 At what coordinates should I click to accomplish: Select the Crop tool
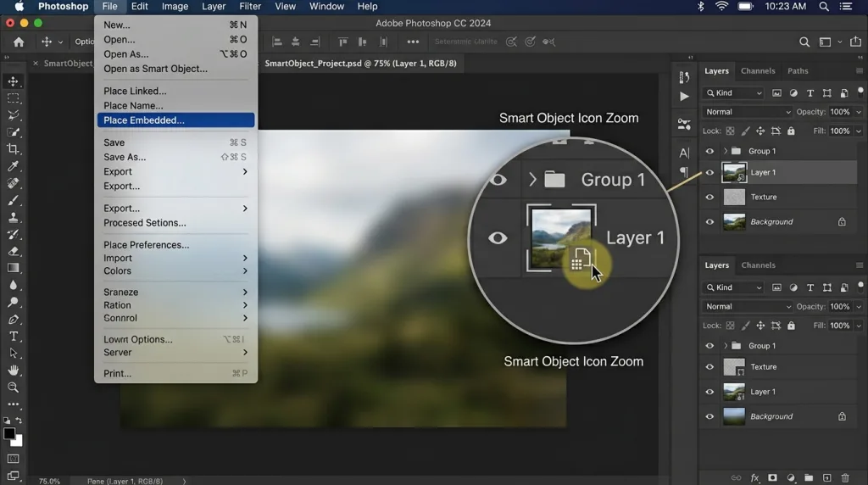14,149
